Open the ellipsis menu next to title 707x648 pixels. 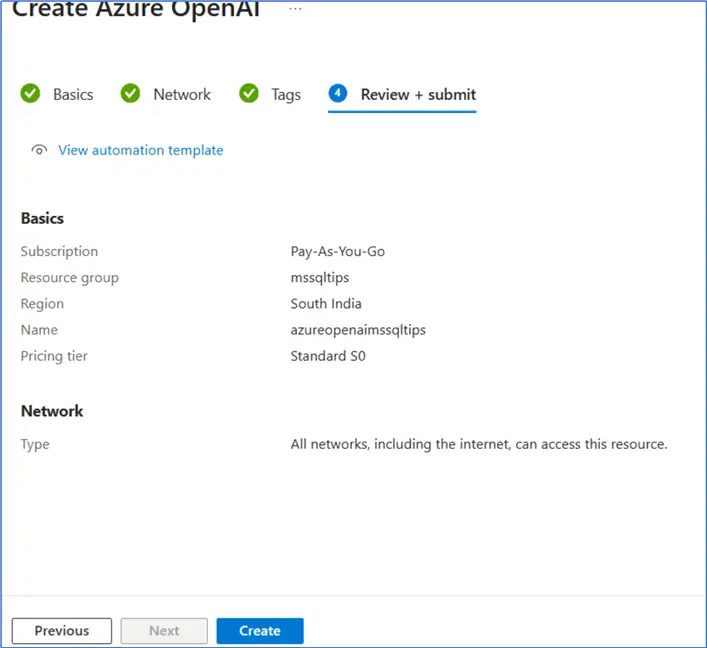(295, 9)
